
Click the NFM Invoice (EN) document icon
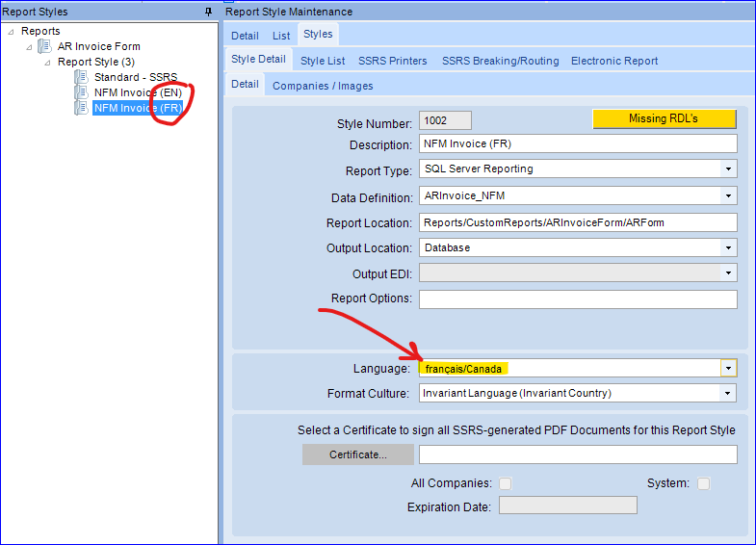coord(81,92)
